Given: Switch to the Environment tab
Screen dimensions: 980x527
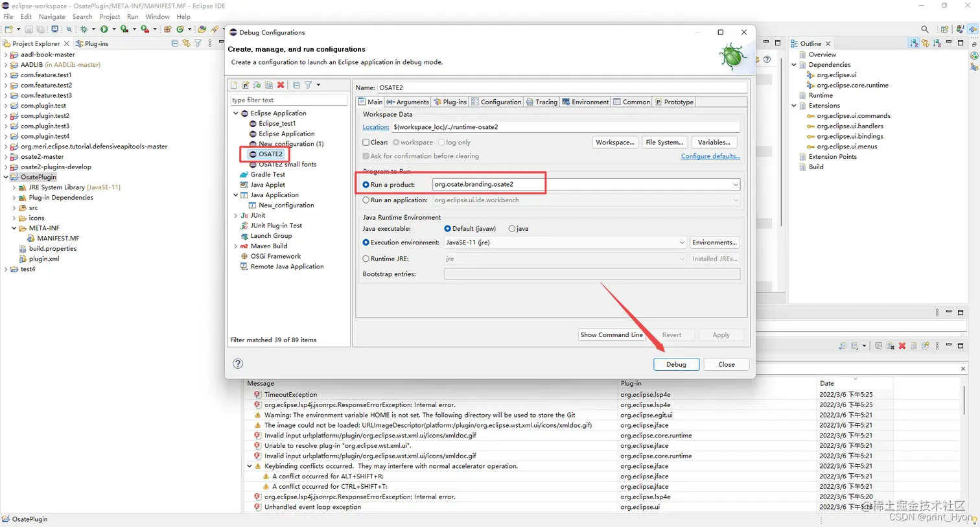Looking at the screenshot, I should [x=586, y=102].
